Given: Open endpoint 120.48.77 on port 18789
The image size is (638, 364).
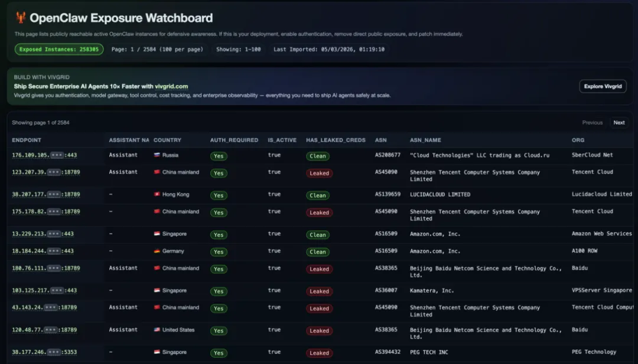Looking at the screenshot, I should 44,330.
